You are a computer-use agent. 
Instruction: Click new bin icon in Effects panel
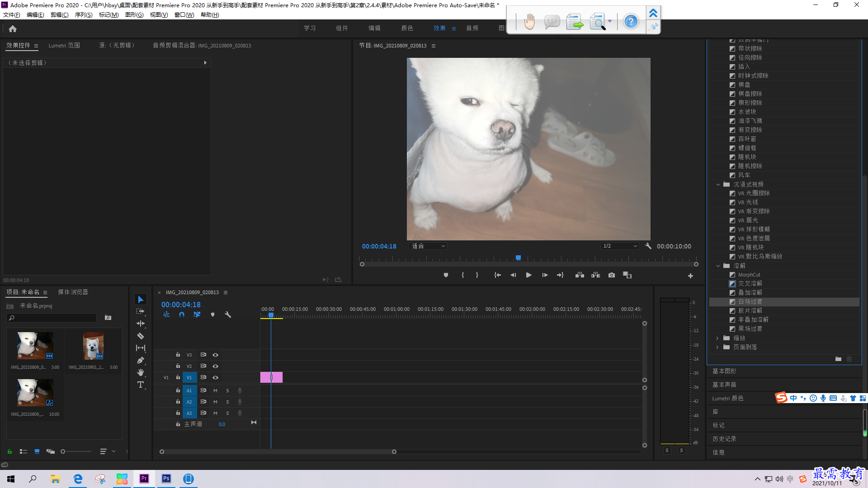tap(838, 359)
